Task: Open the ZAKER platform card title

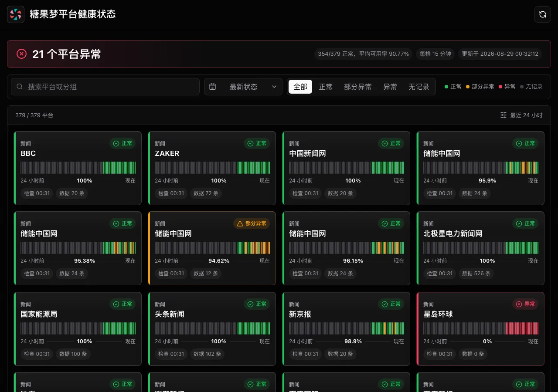Action: [167, 153]
